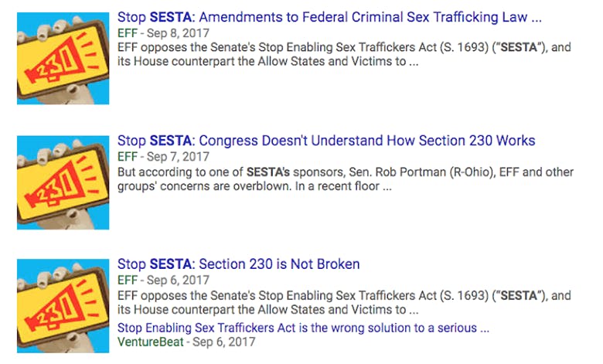The width and height of the screenshot is (603, 364).
Task: Open 'Amendments to Federal Criminal Sex Trafficking Law' headline
Action: (329, 17)
